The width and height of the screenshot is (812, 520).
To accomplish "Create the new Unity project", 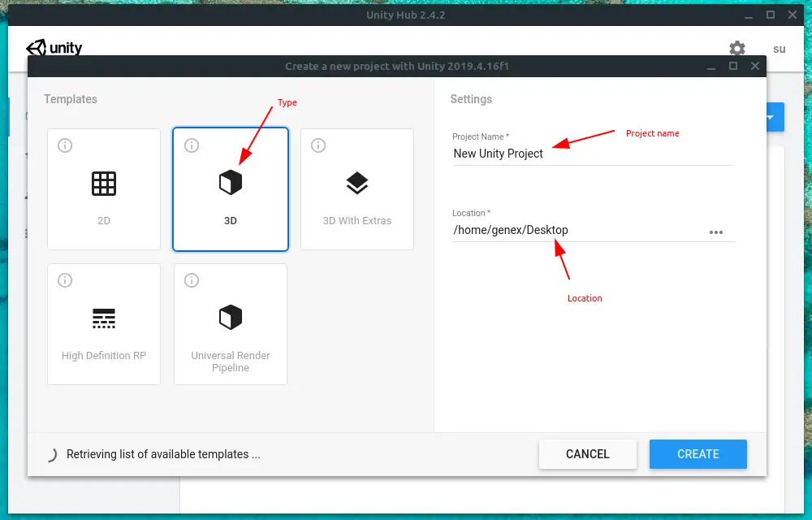I will [698, 454].
